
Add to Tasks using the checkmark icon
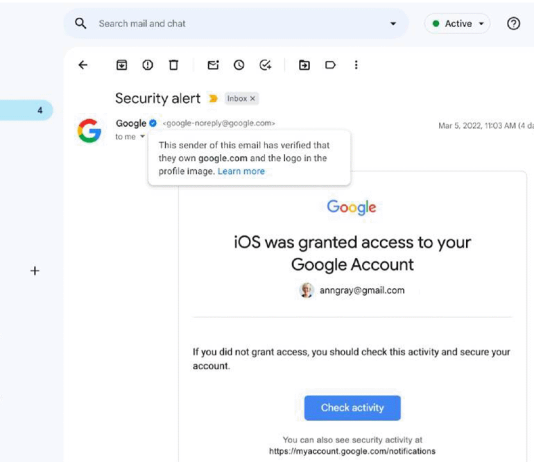[x=265, y=65]
